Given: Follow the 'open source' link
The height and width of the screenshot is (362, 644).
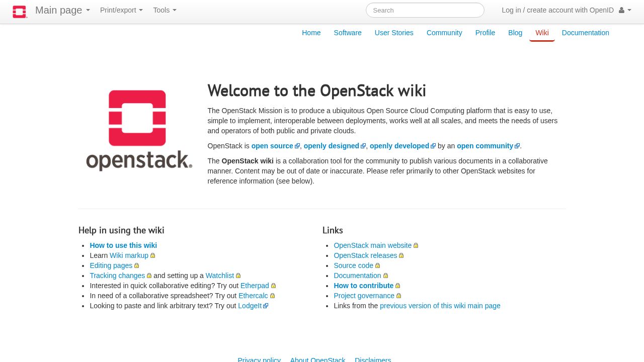Looking at the screenshot, I should coord(275,146).
